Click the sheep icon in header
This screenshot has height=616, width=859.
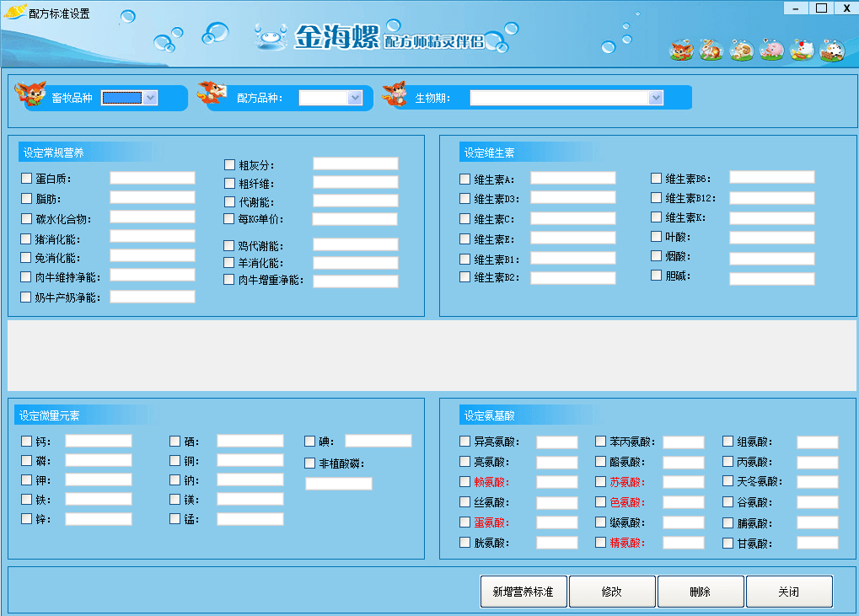742,51
